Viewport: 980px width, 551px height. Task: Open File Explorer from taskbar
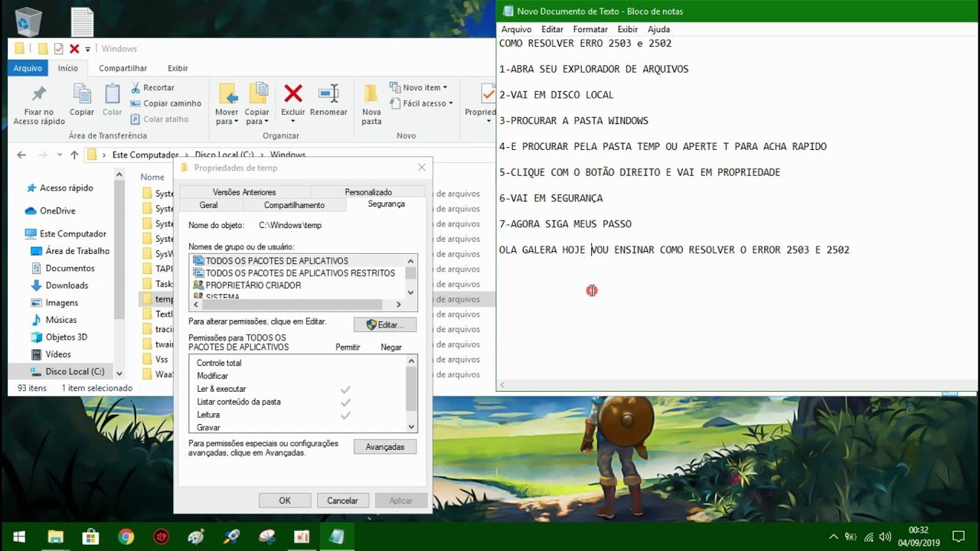(55, 536)
